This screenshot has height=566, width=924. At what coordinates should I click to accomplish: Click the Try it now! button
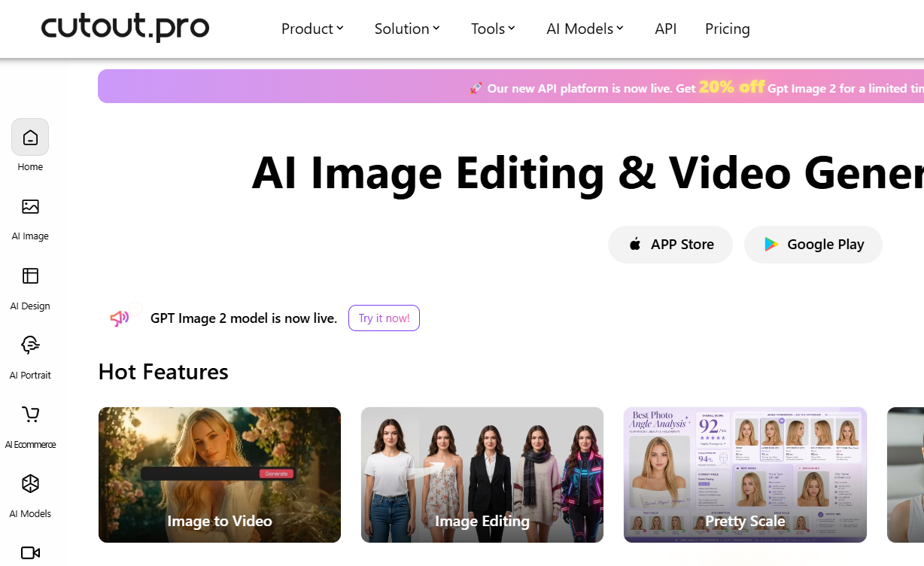pos(384,318)
